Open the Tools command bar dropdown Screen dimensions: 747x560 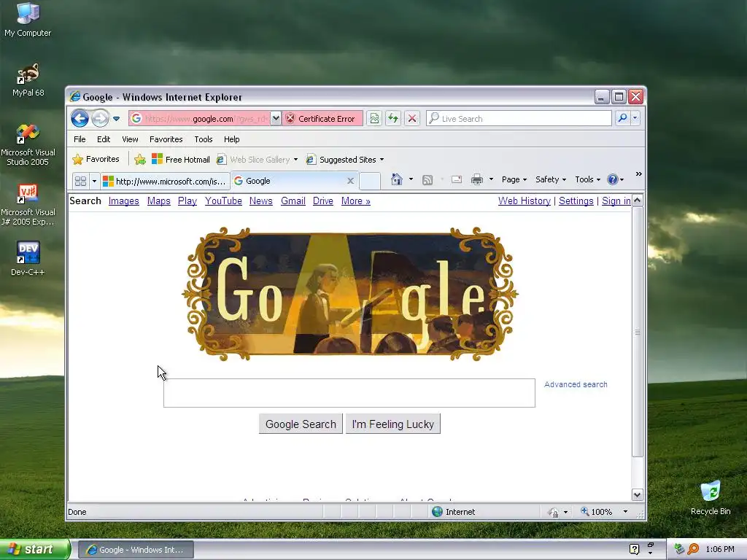tap(587, 179)
